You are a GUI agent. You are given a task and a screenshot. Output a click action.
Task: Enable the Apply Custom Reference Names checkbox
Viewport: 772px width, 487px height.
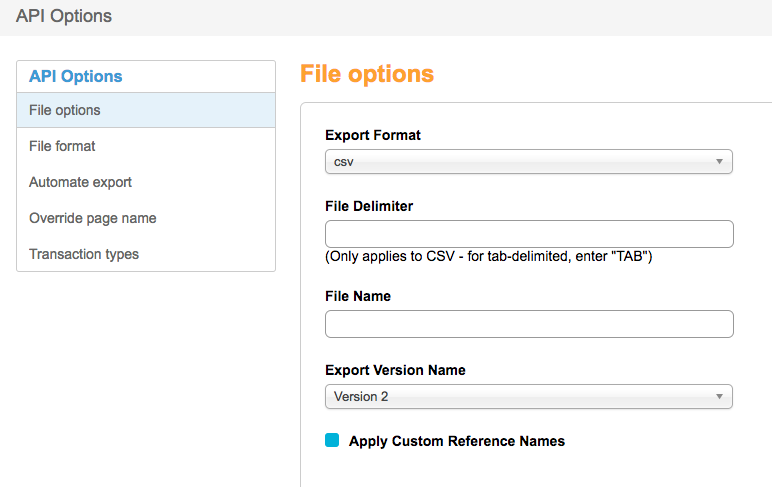click(x=333, y=441)
